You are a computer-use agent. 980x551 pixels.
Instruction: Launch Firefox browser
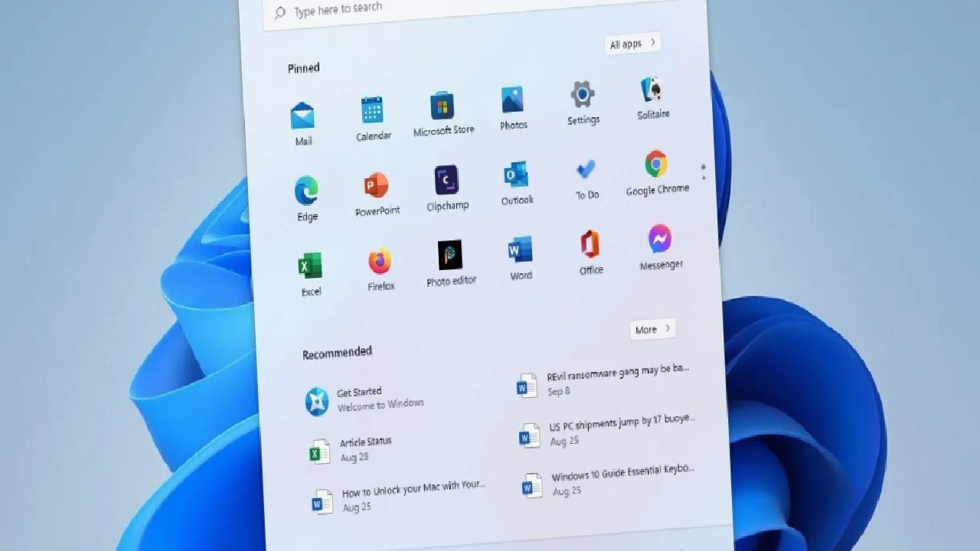381,269
